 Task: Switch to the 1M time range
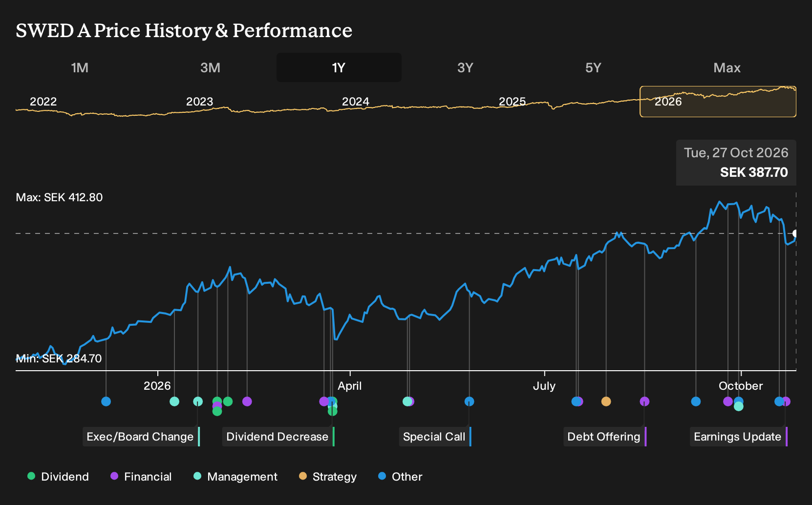[x=80, y=67]
